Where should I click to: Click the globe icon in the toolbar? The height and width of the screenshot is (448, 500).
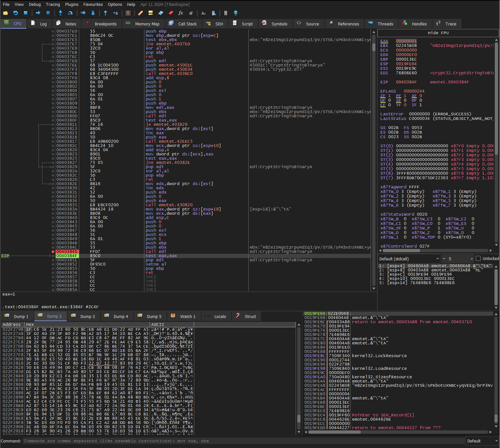coord(236,13)
